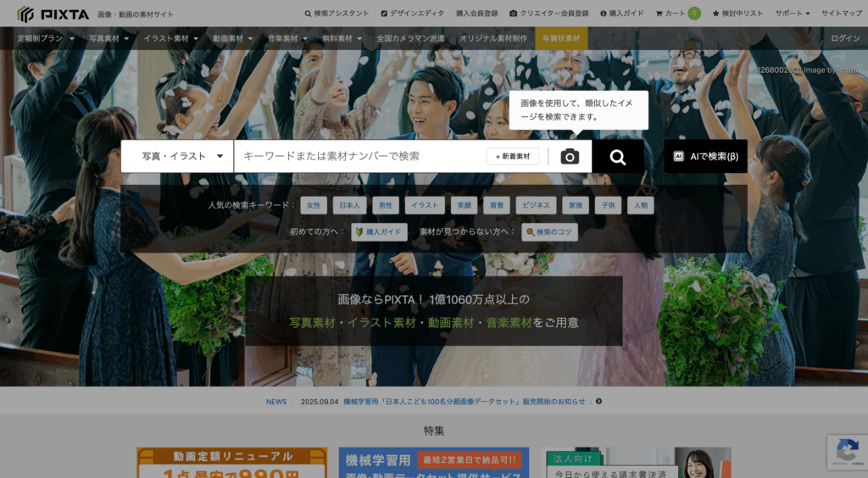Select the 年賀状素材 tab
868x478 pixels.
561,38
